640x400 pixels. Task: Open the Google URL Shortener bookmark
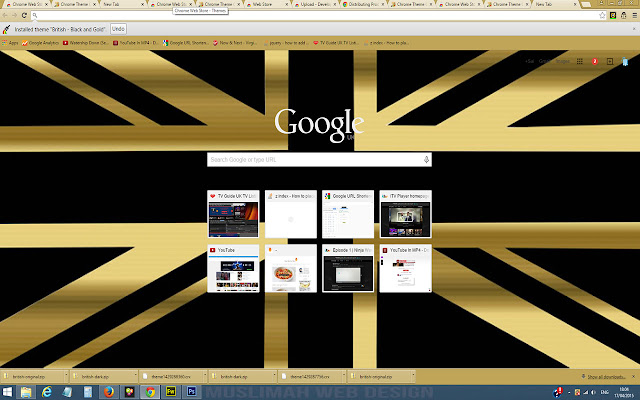click(x=186, y=42)
